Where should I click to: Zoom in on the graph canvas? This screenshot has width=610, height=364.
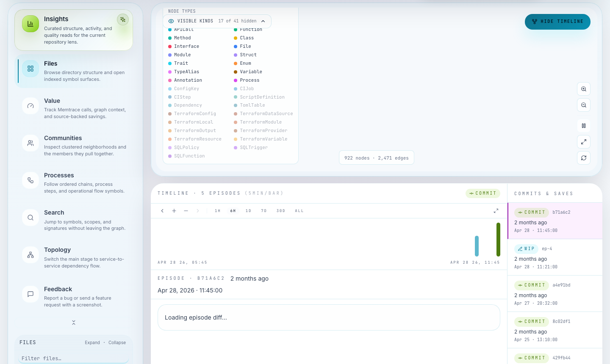tap(584, 89)
